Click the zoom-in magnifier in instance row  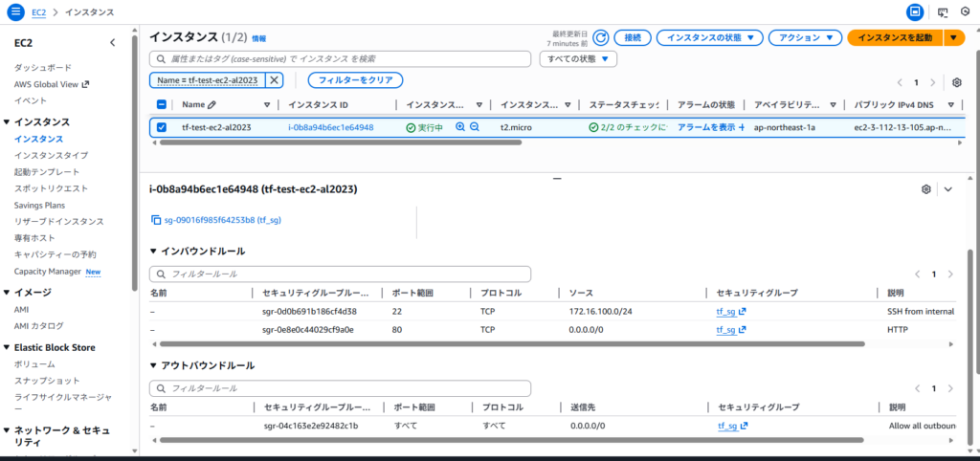click(460, 126)
